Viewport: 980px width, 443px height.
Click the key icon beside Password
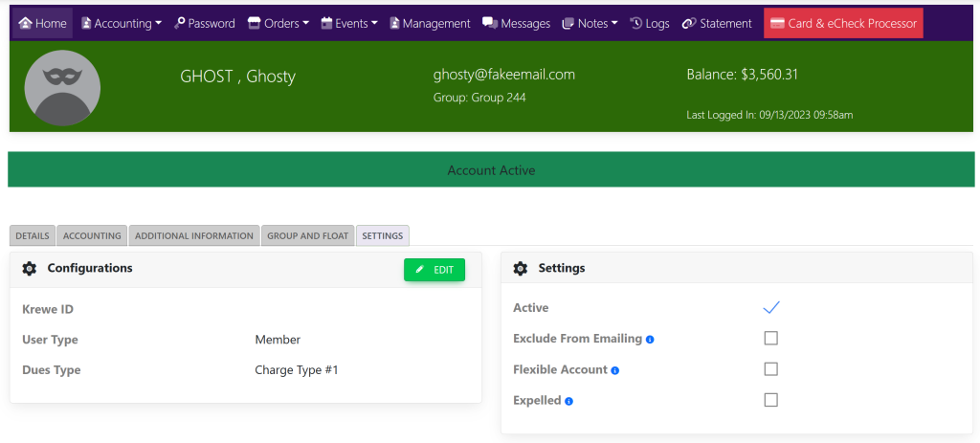[x=180, y=23]
